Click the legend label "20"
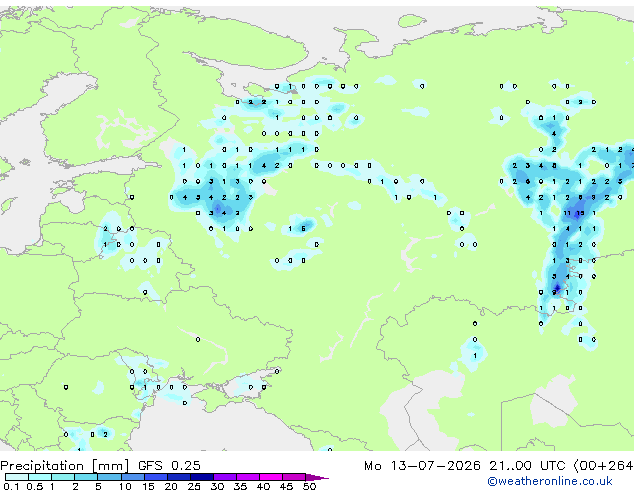634x490 pixels. pos(171,486)
